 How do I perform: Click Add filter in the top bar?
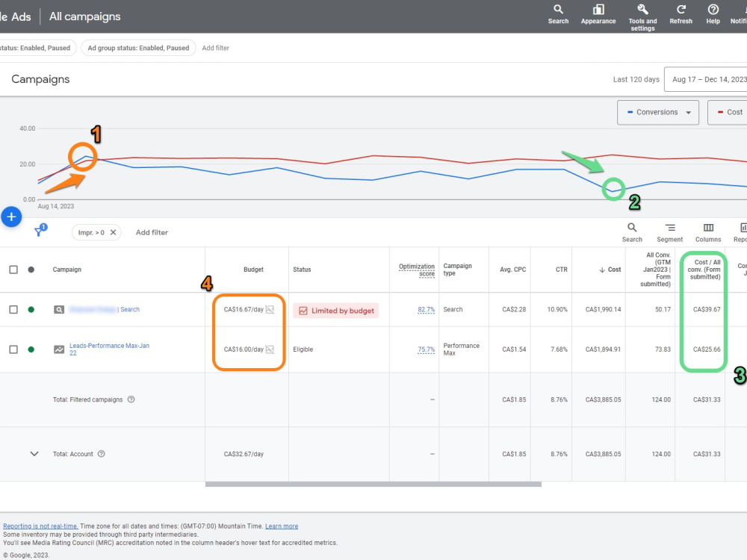[215, 48]
